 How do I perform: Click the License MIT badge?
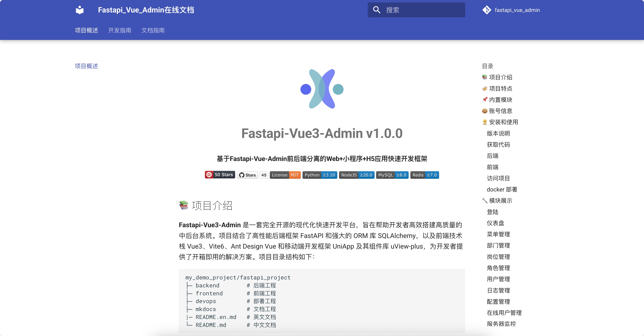pos(285,175)
